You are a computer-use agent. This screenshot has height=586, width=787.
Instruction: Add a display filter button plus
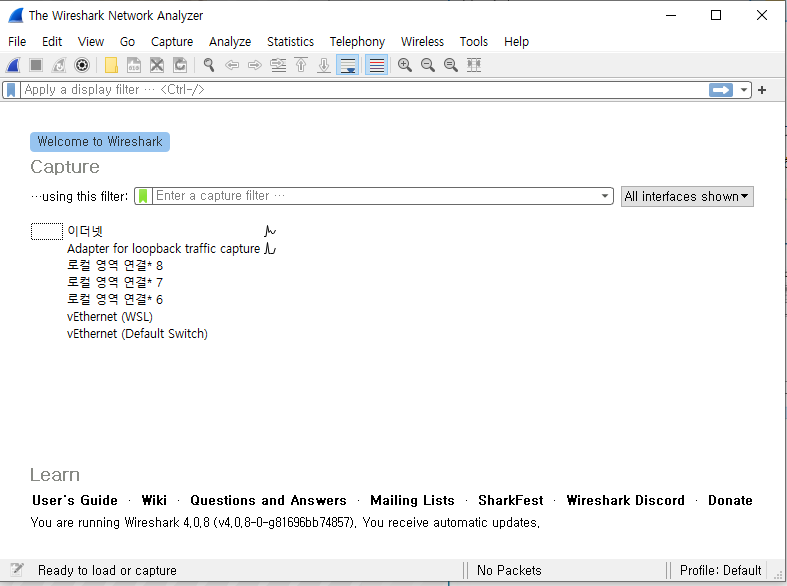tap(762, 90)
